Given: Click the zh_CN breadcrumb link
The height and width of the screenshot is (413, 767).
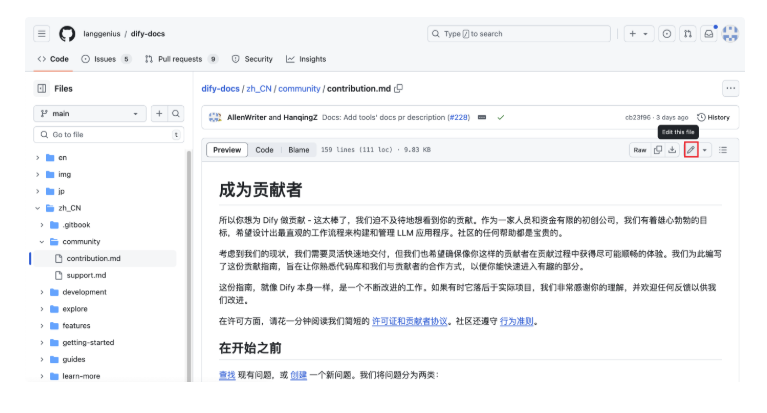Looking at the screenshot, I should (x=259, y=89).
